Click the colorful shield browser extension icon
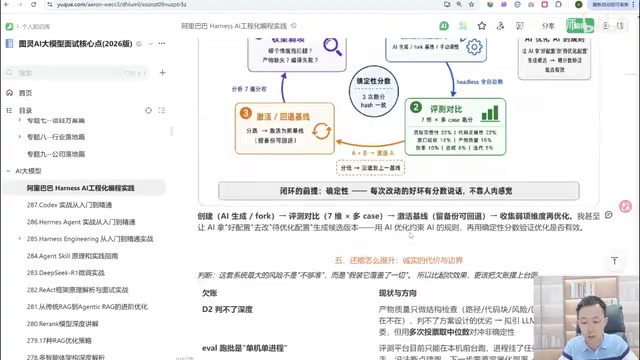This screenshot has width=640, height=360. click(490, 4)
